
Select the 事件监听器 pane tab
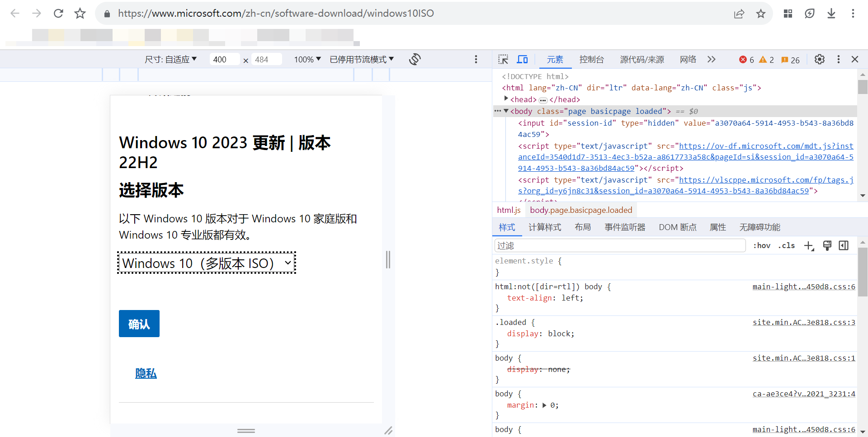coord(625,227)
